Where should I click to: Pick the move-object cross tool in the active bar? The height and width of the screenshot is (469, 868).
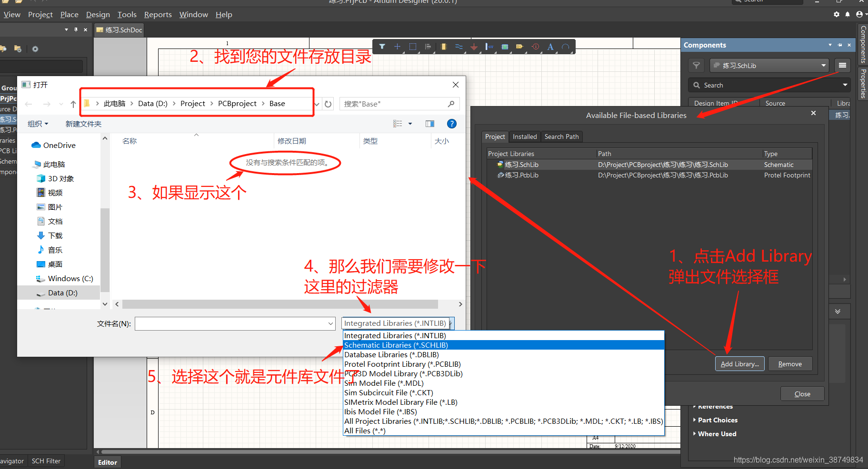pos(397,47)
